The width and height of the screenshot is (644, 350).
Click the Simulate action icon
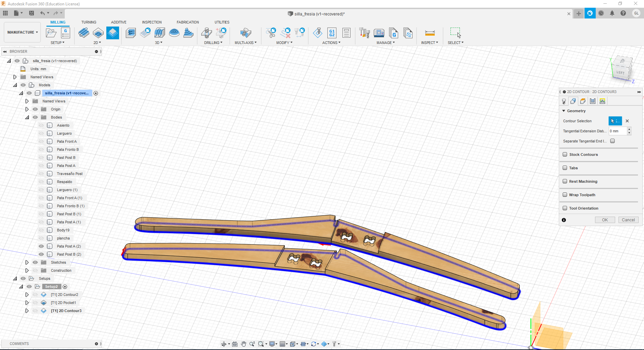tap(318, 33)
